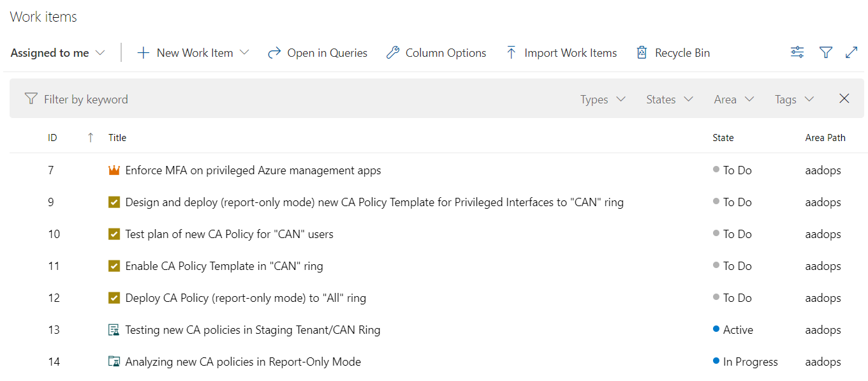Click ID number 12 in the list

[54, 298]
